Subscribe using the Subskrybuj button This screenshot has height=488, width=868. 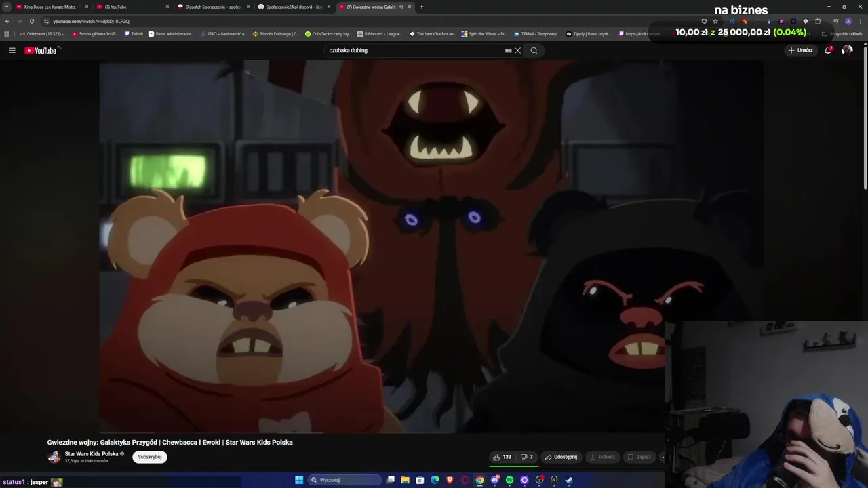[149, 457]
